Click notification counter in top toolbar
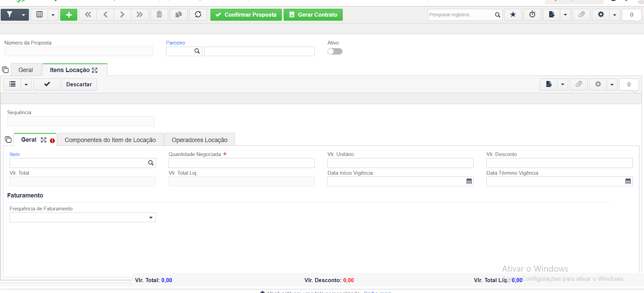This screenshot has width=644, height=293. click(632, 15)
